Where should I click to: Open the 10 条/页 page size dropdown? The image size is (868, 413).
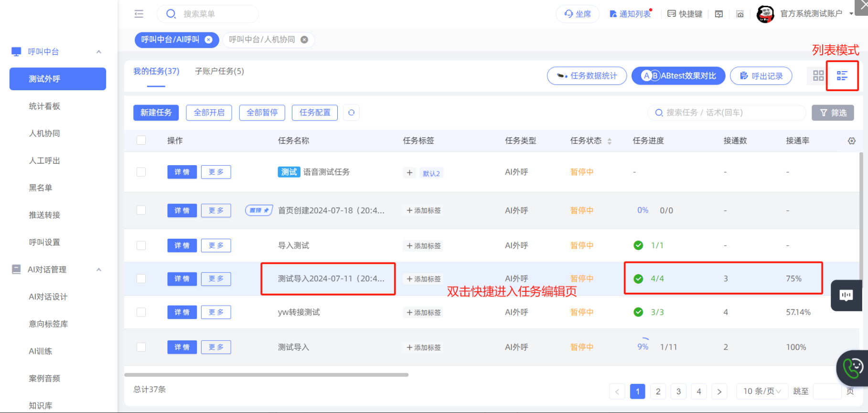point(762,392)
